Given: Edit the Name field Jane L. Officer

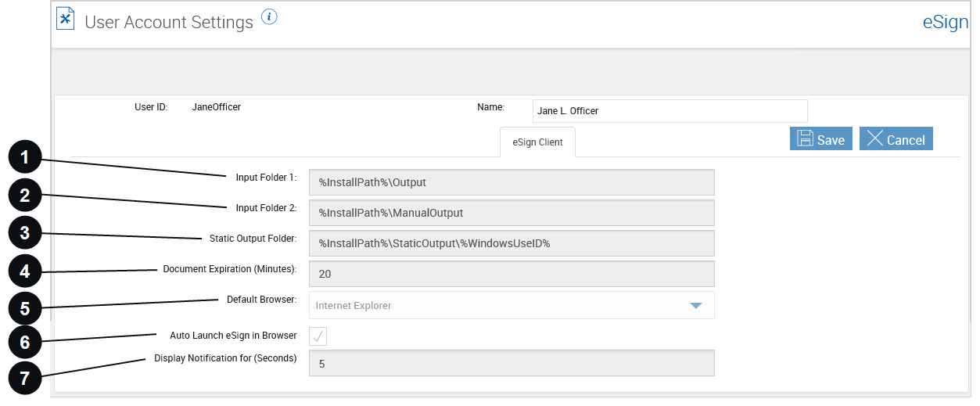Looking at the screenshot, I should point(669,111).
